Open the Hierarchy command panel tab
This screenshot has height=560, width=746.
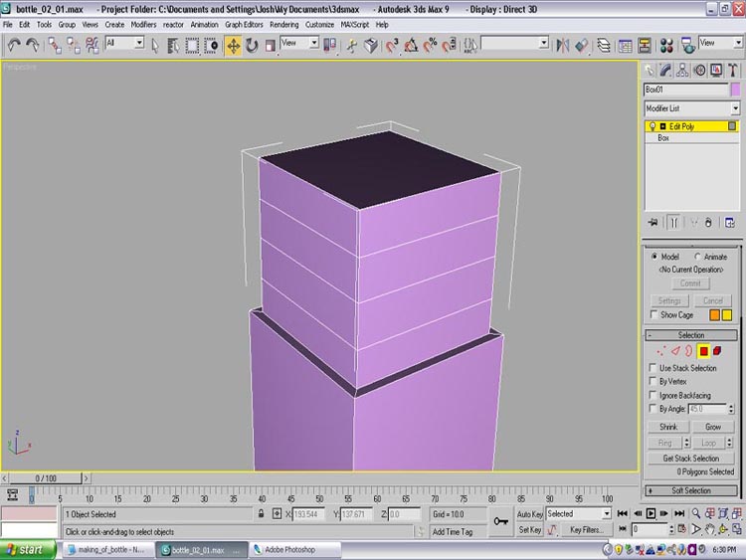[683, 70]
